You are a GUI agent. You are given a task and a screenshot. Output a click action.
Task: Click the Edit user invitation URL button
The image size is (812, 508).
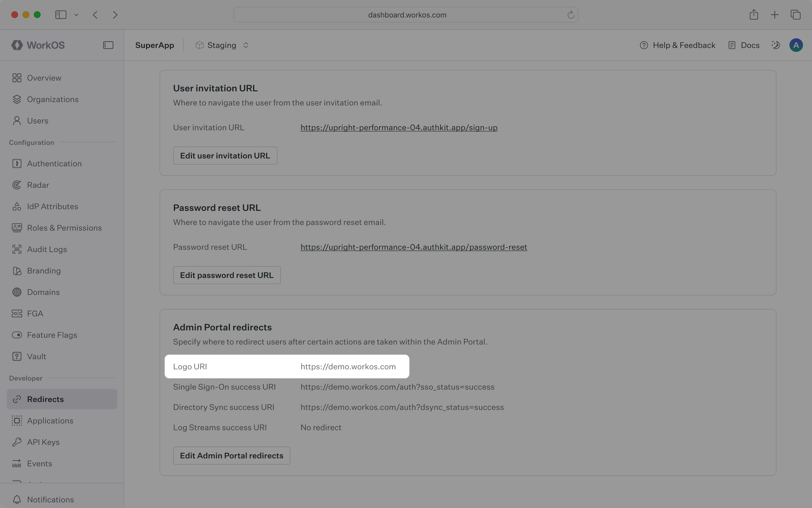(225, 156)
